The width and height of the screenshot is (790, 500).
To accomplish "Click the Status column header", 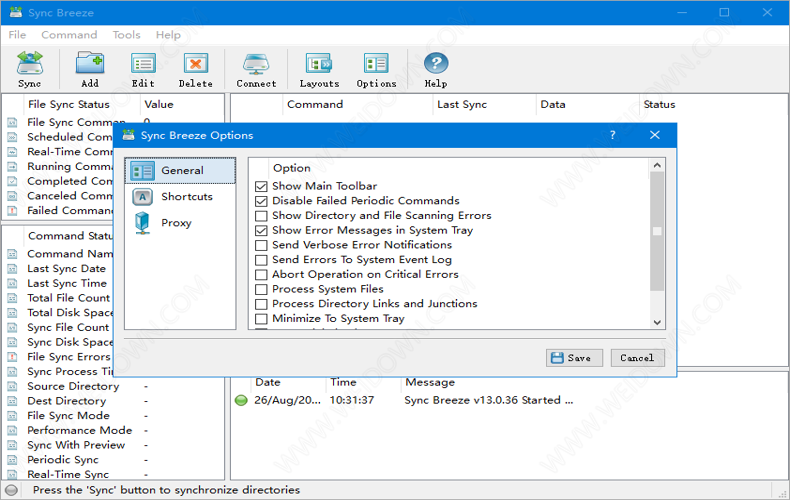I will pos(659,104).
